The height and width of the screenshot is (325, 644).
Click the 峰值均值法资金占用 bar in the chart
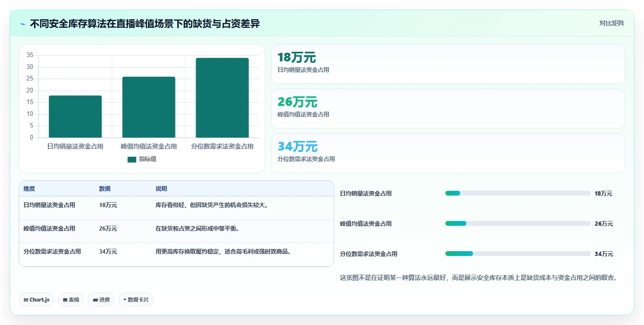[148, 107]
